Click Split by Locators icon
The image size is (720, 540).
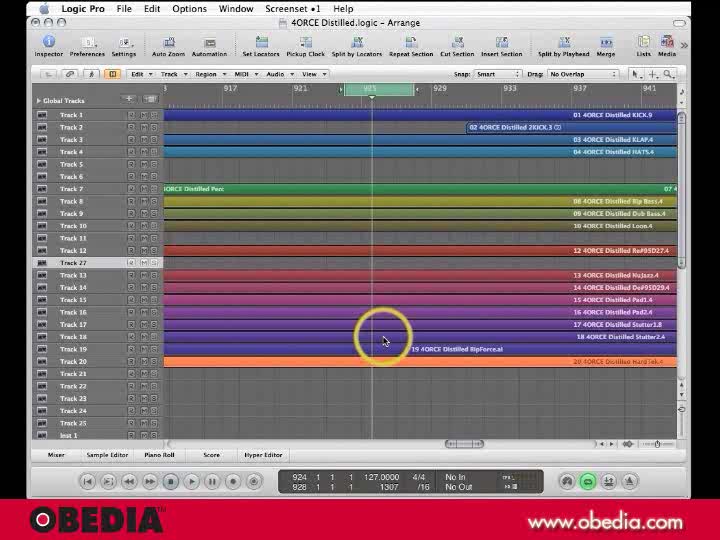click(x=357, y=46)
